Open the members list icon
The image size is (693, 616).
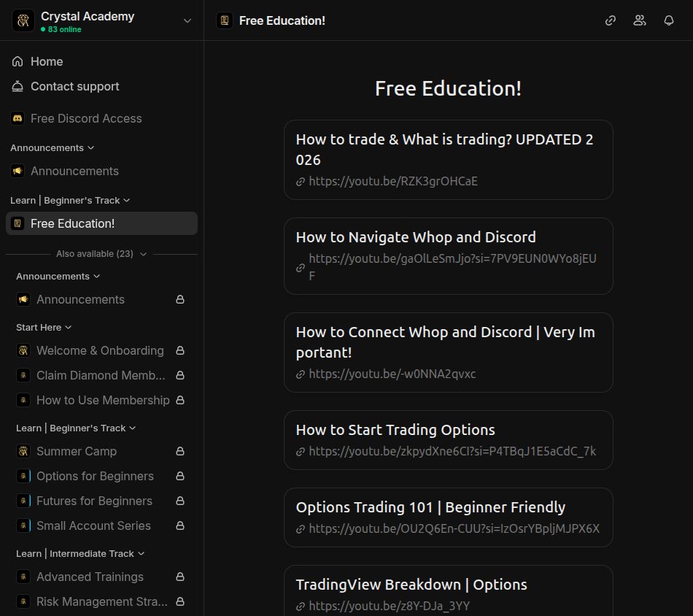coord(640,20)
